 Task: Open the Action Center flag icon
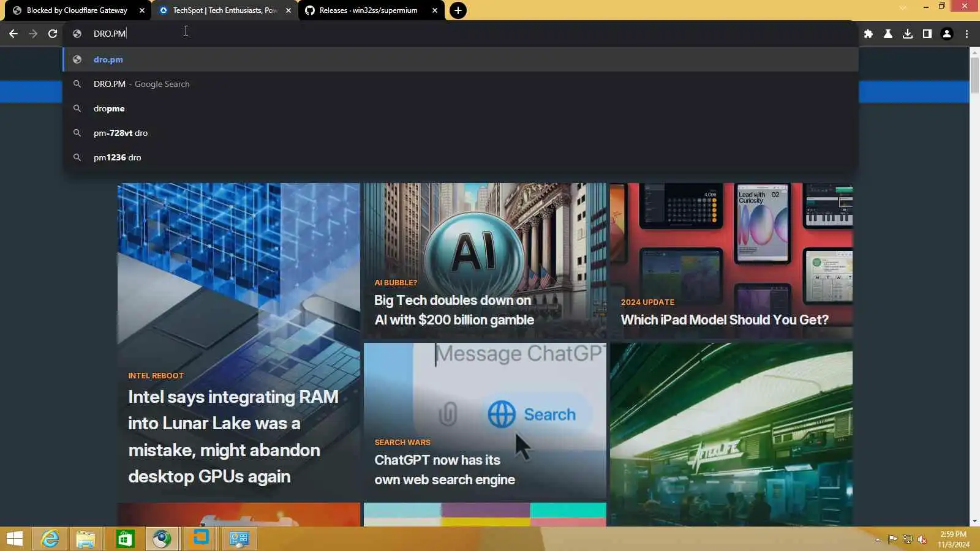(x=893, y=539)
